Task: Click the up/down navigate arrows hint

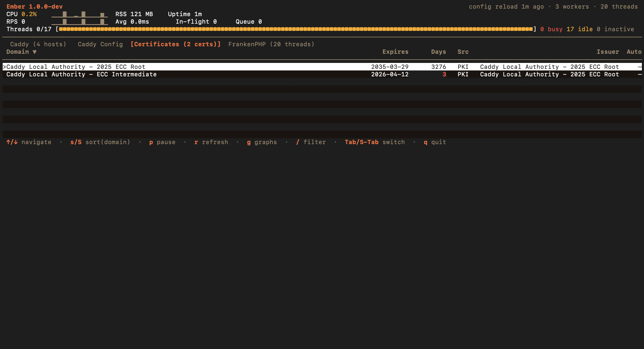Action: 12,142
